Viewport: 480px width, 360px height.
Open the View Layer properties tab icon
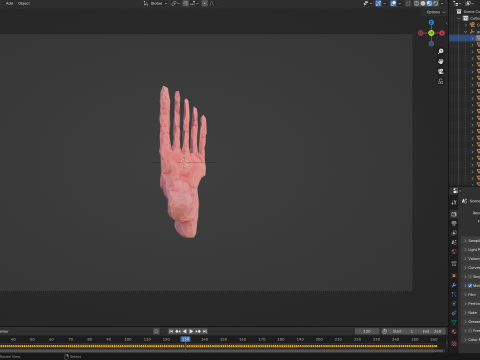[454, 233]
